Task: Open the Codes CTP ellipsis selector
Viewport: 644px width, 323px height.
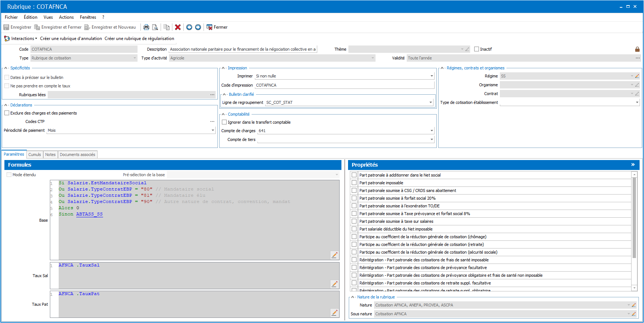Action: [212, 121]
